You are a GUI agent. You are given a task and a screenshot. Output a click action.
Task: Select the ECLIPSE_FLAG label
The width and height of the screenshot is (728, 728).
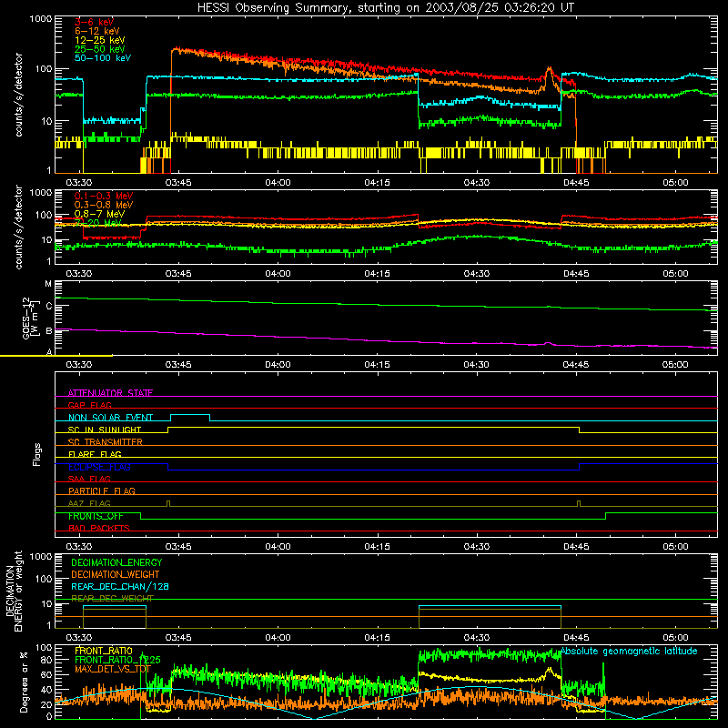[99, 467]
